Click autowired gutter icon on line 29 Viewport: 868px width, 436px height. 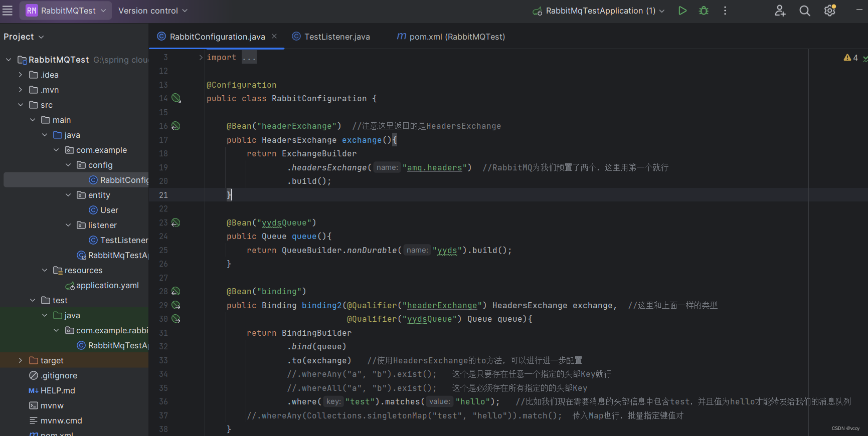[176, 305]
